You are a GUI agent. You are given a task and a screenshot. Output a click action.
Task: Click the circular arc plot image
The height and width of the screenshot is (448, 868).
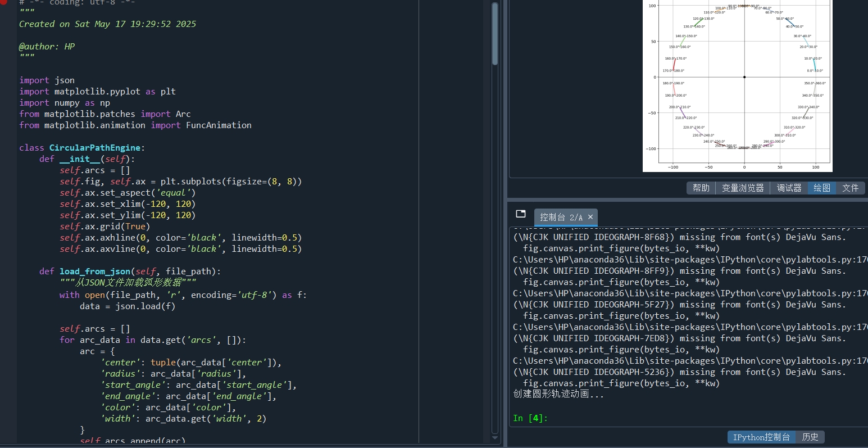pyautogui.click(x=738, y=85)
